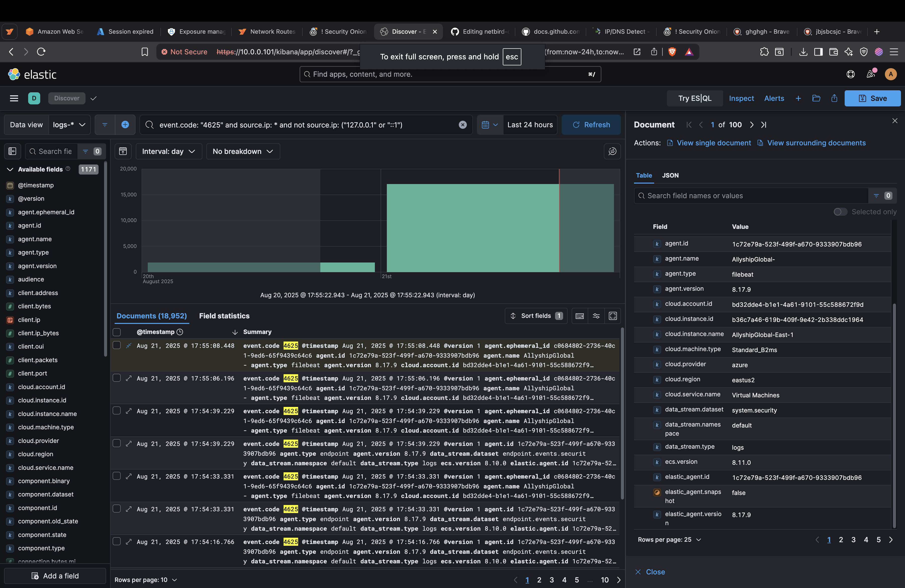Viewport: 905px width, 588px height.
Task: Enter full screen mode for documents table
Action: [613, 316]
